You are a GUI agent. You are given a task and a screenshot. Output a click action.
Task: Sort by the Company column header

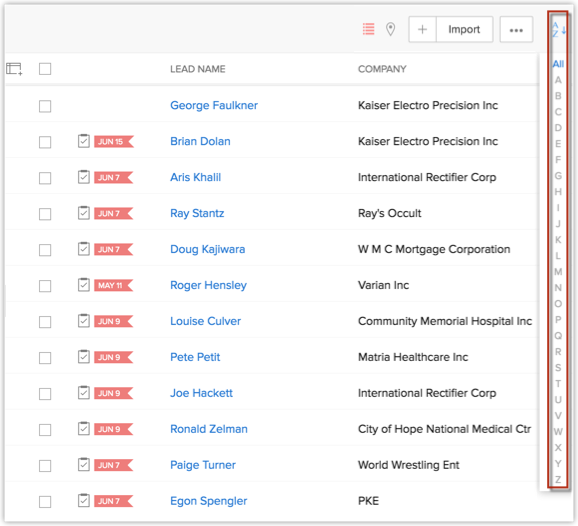point(382,69)
